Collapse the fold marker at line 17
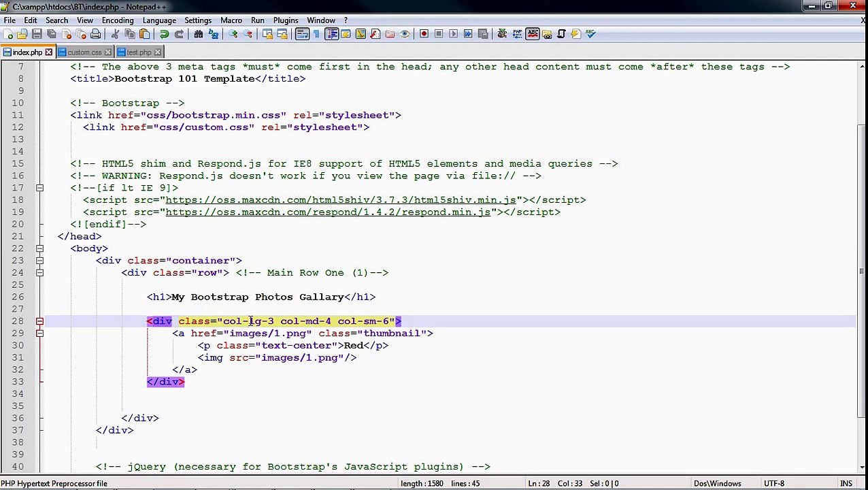Image resolution: width=868 pixels, height=490 pixels. click(x=39, y=188)
